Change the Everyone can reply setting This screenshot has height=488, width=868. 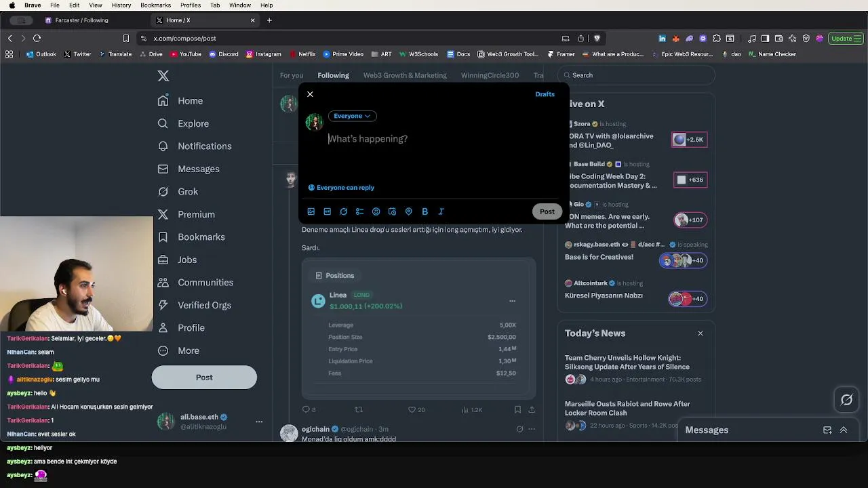341,188
